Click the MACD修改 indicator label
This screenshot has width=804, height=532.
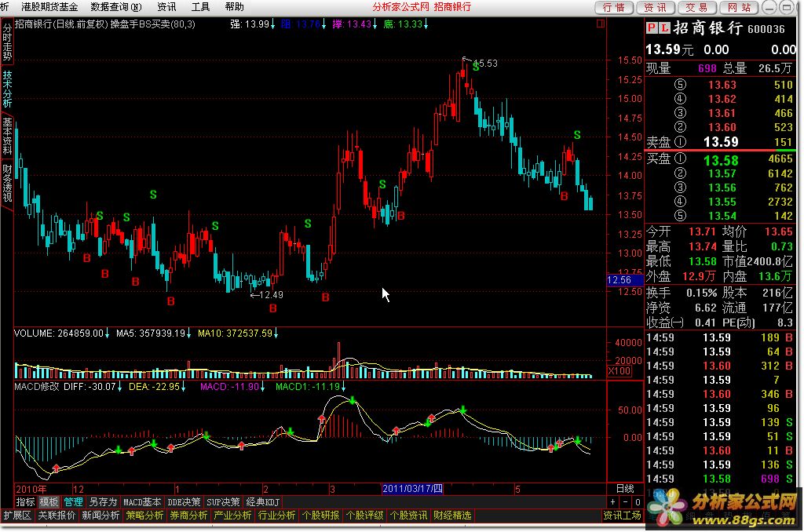click(x=36, y=387)
